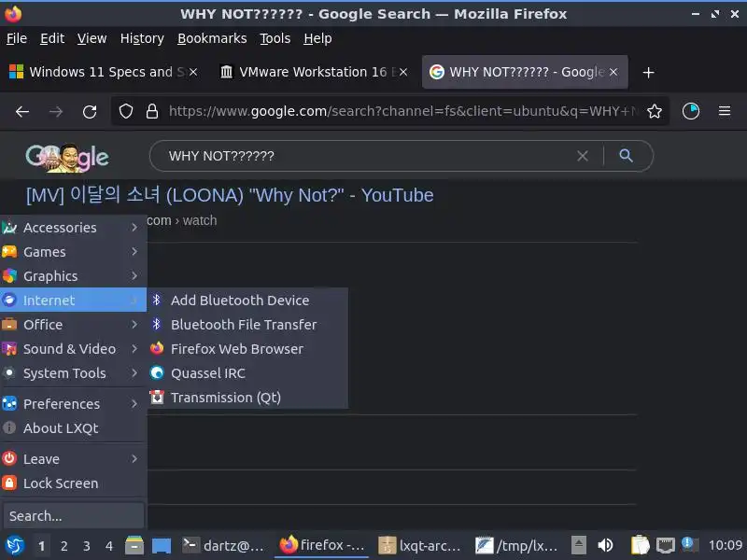
Task: Switch to virtual desktop 3
Action: 86,546
